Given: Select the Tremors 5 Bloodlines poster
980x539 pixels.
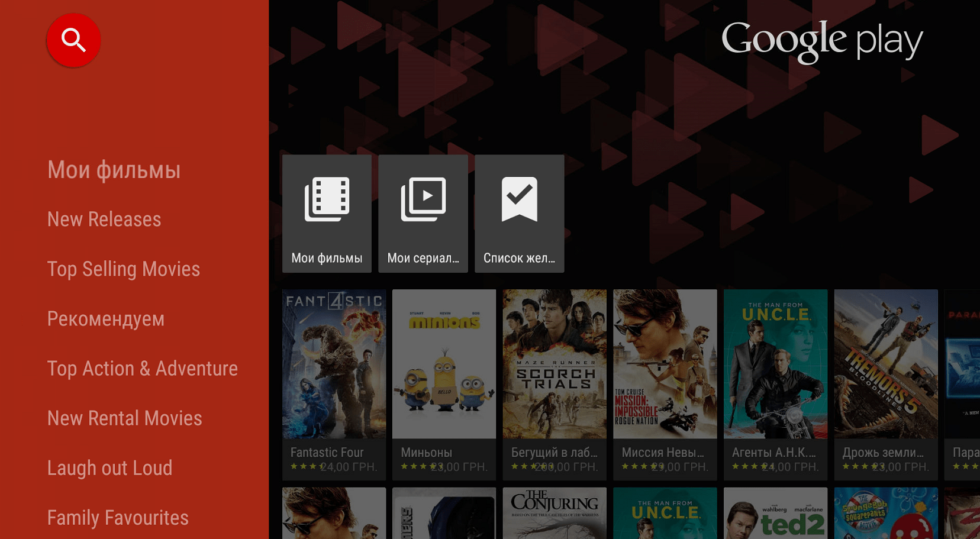Looking at the screenshot, I should (x=886, y=364).
